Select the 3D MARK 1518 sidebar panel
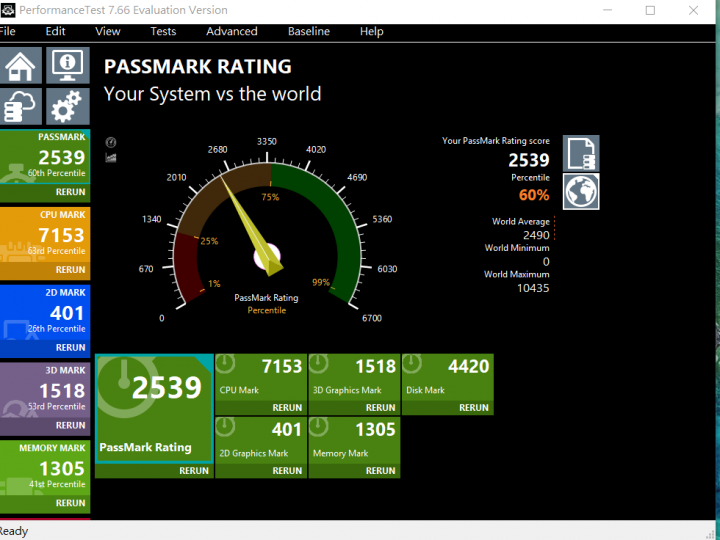720x540 pixels. point(45,390)
